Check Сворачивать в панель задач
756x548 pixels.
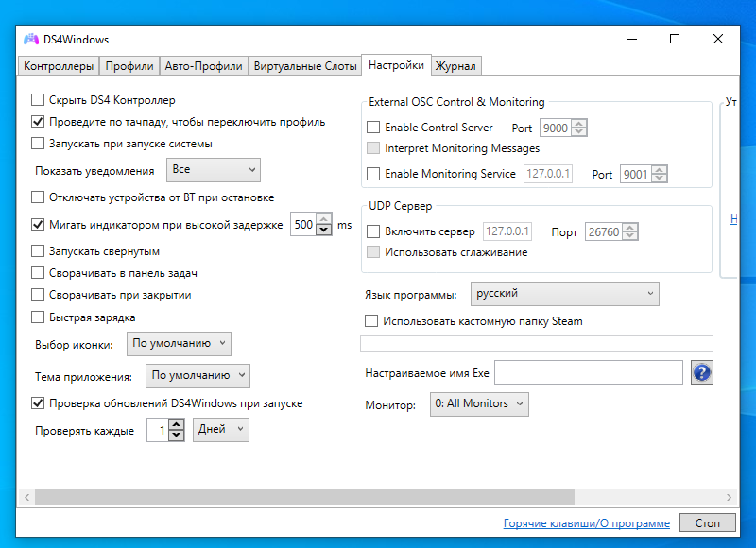(x=38, y=273)
